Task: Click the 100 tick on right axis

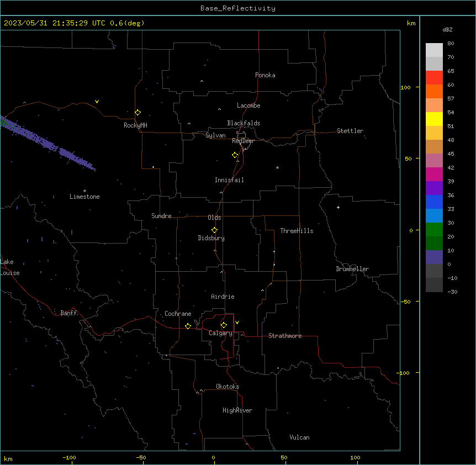Action: (x=405, y=87)
